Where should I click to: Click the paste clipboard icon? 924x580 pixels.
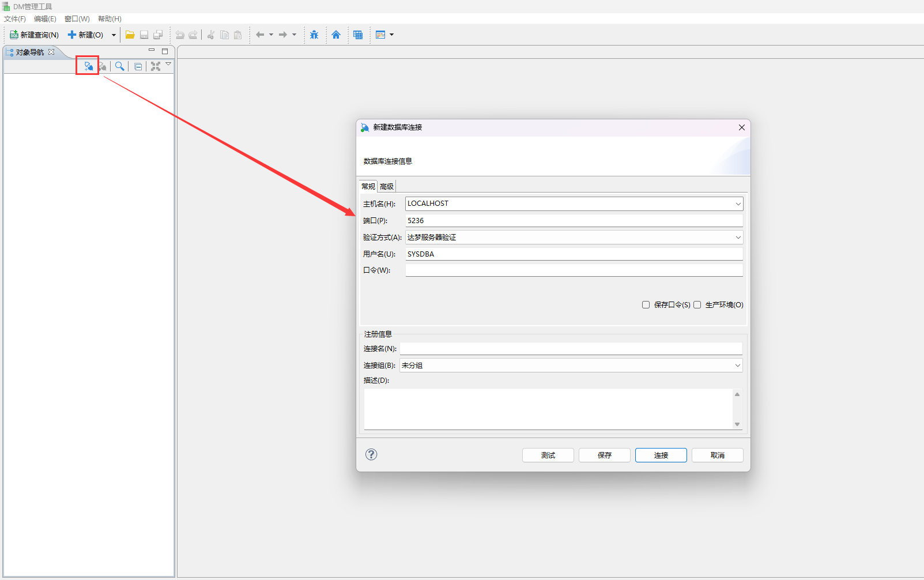coord(237,35)
